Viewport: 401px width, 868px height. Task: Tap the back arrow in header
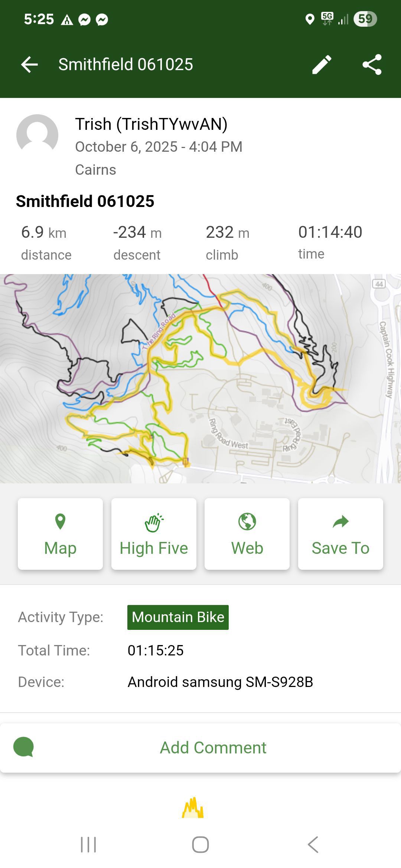pyautogui.click(x=30, y=65)
